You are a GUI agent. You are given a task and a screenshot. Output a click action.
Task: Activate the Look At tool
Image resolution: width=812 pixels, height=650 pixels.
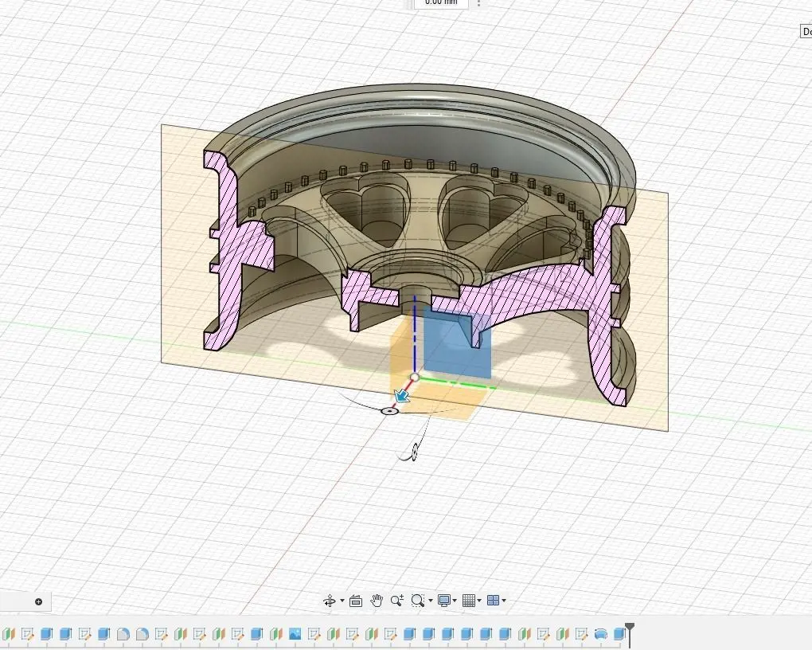[355, 601]
